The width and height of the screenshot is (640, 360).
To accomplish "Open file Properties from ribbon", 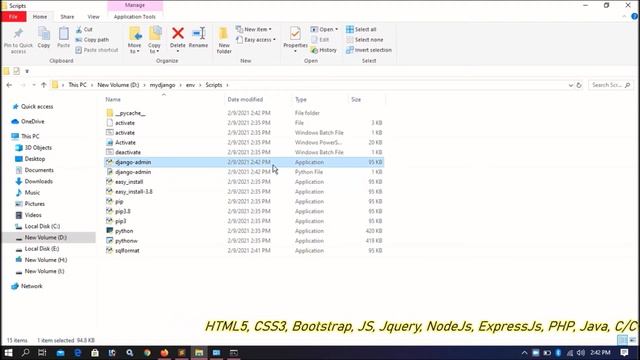I will pos(295,40).
